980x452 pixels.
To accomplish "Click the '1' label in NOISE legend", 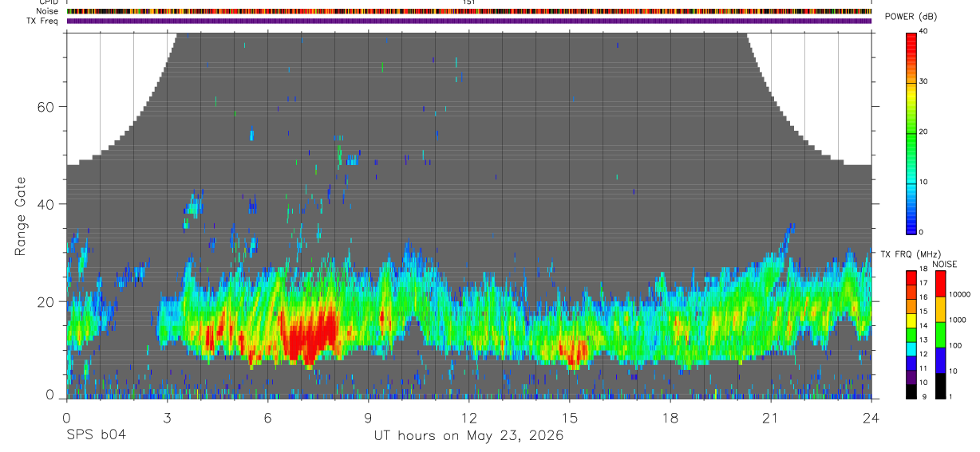I will click(x=950, y=396).
